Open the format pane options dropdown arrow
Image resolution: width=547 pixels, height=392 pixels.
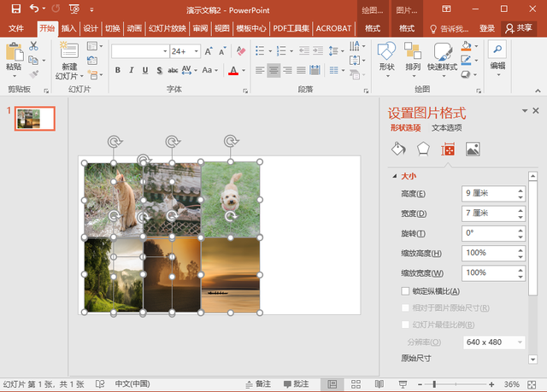(x=525, y=111)
